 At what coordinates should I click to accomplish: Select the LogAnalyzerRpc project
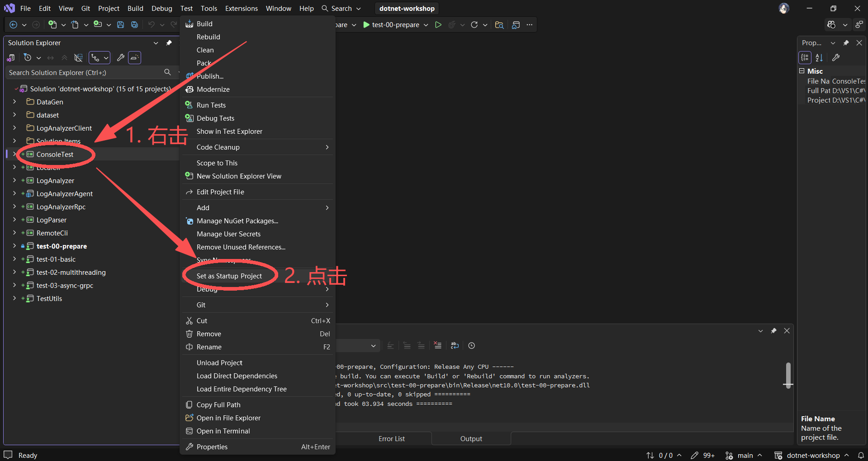tap(61, 207)
